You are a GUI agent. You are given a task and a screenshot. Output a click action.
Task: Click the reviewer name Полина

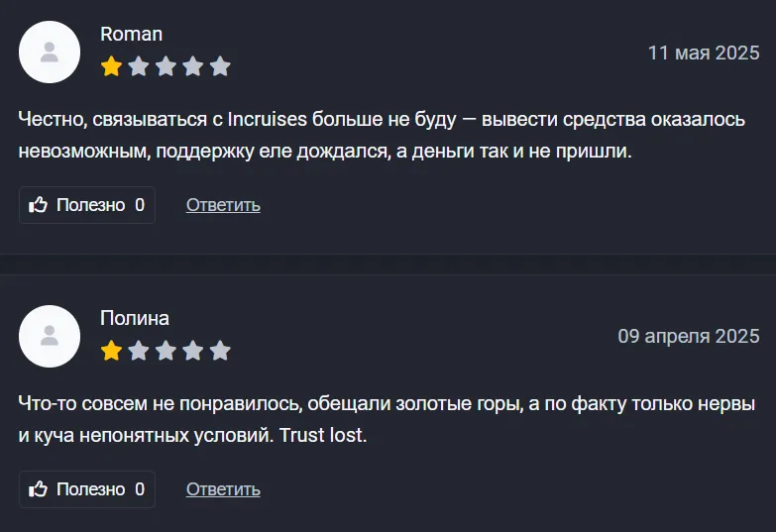135,318
